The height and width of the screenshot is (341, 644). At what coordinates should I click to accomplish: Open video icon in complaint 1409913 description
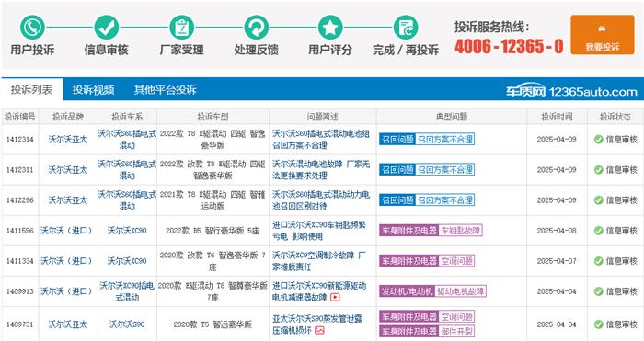335,297
